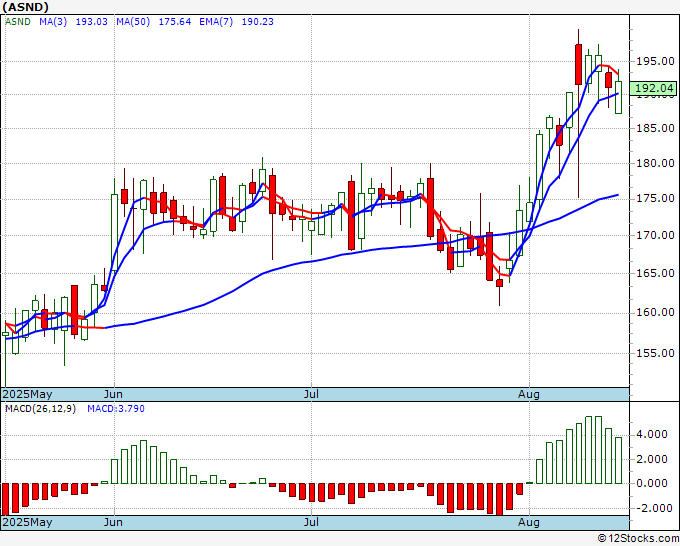The height and width of the screenshot is (546, 680).
Task: Click the Aug label on price chart axis
Action: point(529,394)
